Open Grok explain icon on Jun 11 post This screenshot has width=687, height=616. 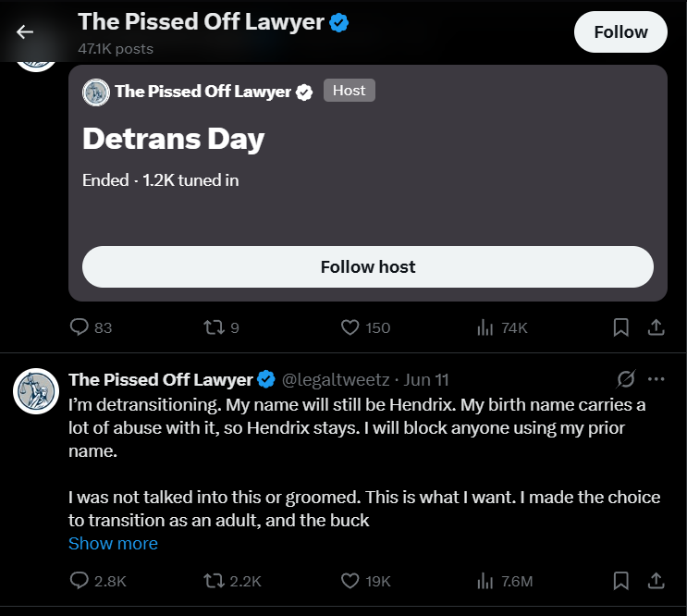626,379
